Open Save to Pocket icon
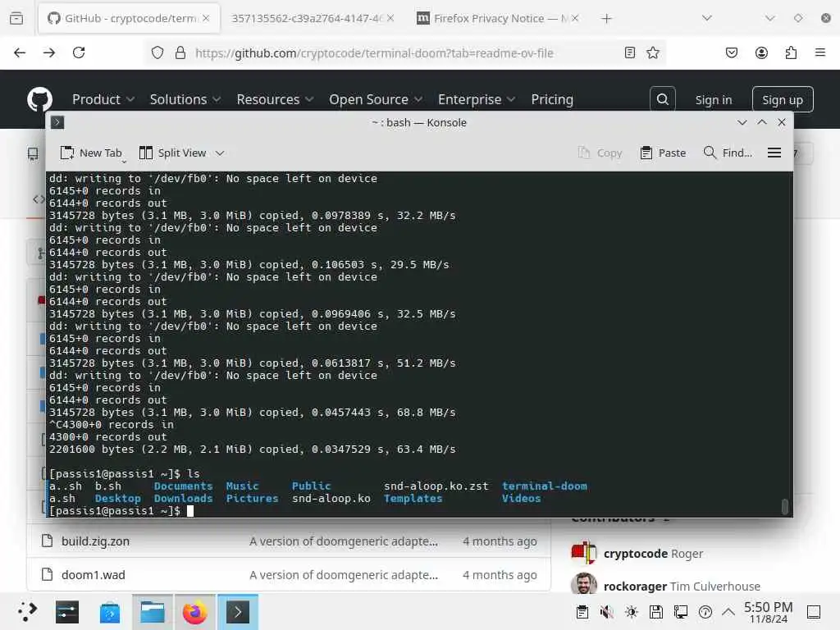The width and height of the screenshot is (840, 630). (732, 52)
